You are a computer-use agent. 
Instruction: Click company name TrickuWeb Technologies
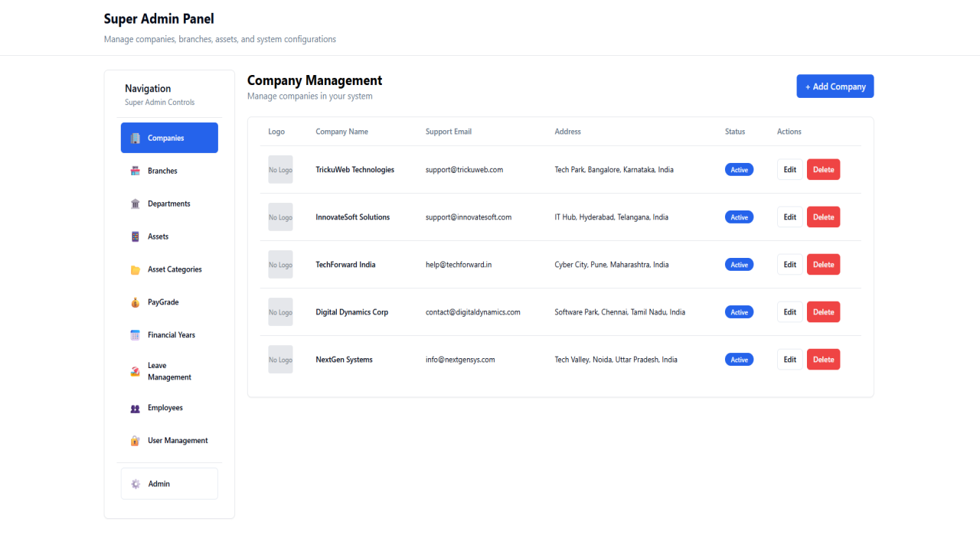[355, 170]
